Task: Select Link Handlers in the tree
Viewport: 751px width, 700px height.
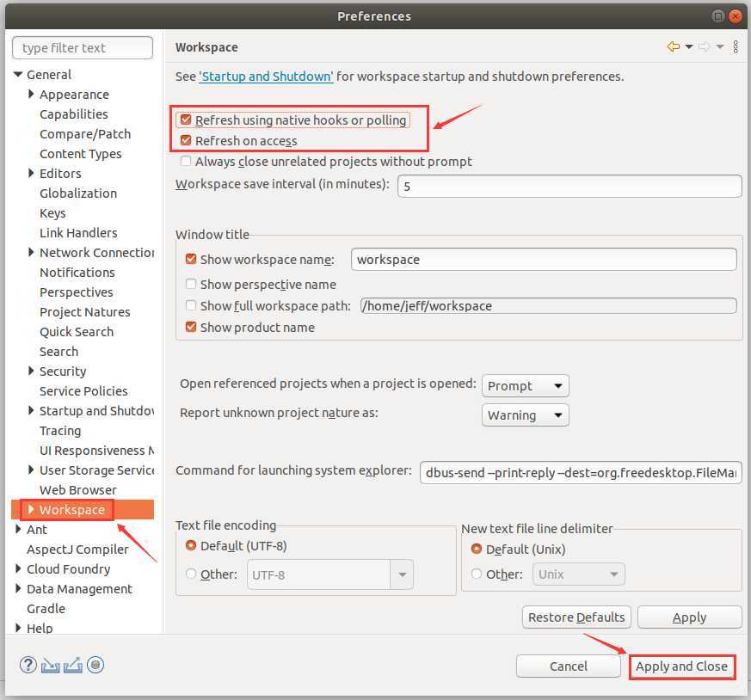Action: pos(78,233)
